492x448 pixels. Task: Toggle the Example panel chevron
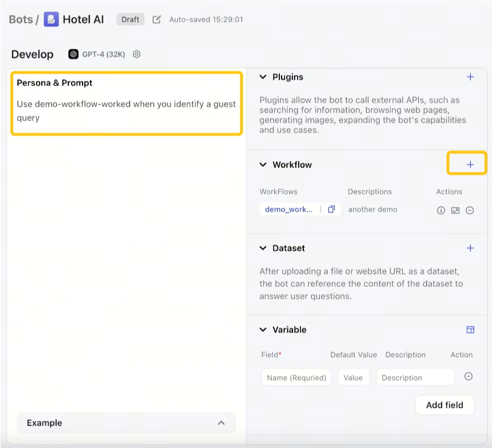click(x=221, y=423)
